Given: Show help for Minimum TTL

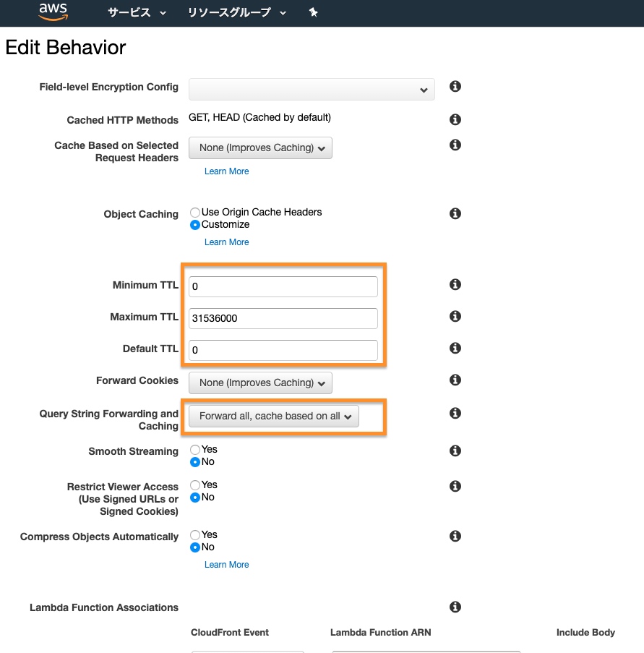Looking at the screenshot, I should (x=455, y=285).
